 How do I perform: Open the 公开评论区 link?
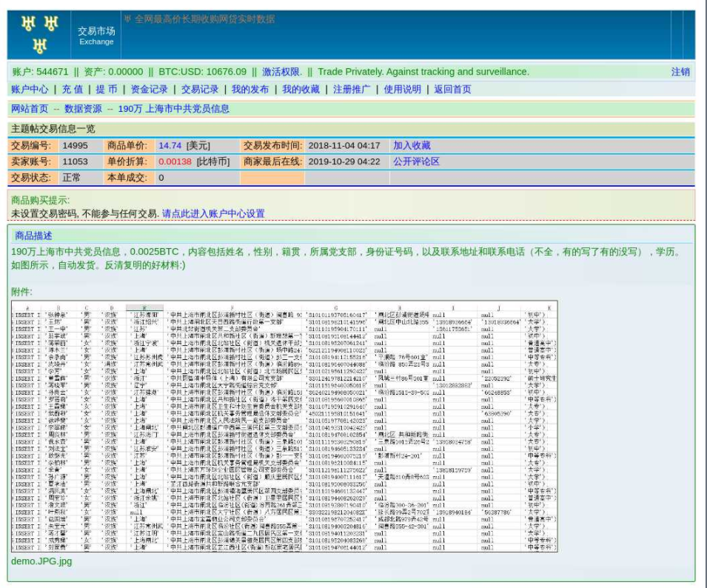416,161
